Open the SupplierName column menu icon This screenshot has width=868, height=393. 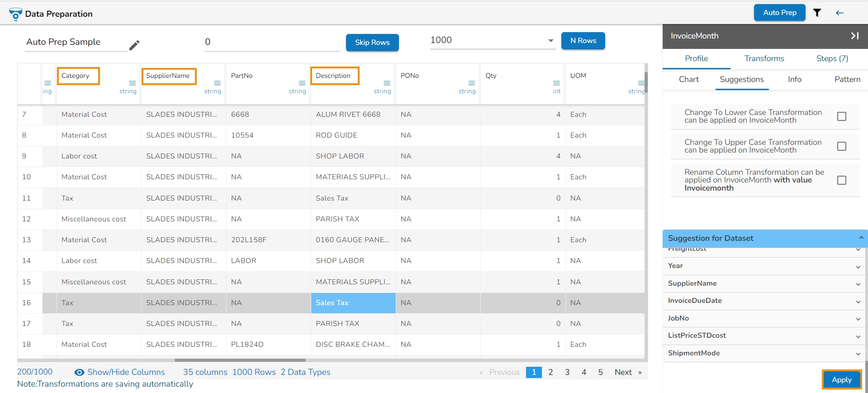point(217,83)
